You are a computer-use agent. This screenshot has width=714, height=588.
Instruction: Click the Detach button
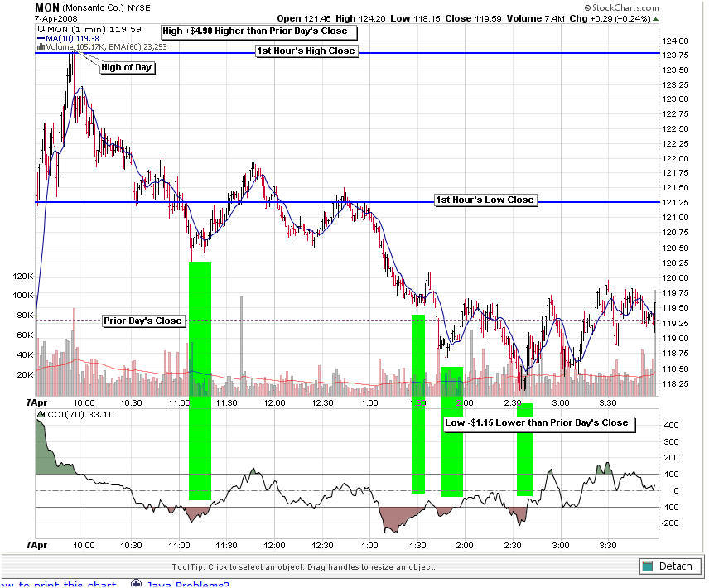tap(669, 566)
